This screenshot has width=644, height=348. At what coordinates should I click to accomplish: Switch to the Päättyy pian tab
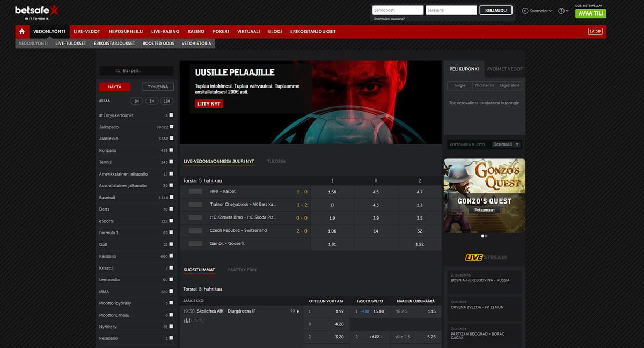pyautogui.click(x=242, y=270)
